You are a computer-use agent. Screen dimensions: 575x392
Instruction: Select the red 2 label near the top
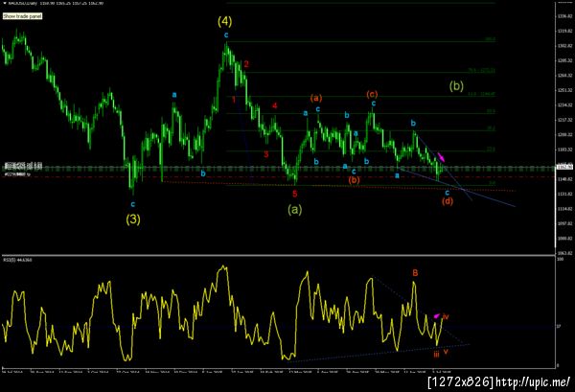click(246, 64)
